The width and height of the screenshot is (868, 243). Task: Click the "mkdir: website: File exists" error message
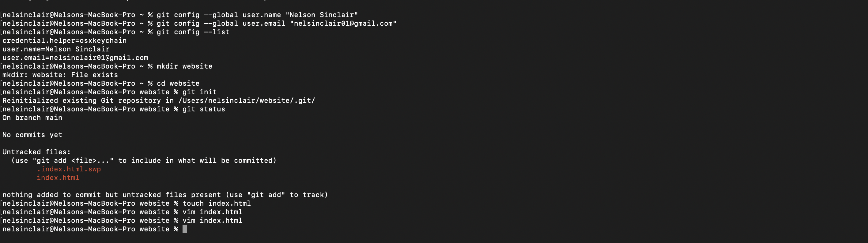coord(60,75)
